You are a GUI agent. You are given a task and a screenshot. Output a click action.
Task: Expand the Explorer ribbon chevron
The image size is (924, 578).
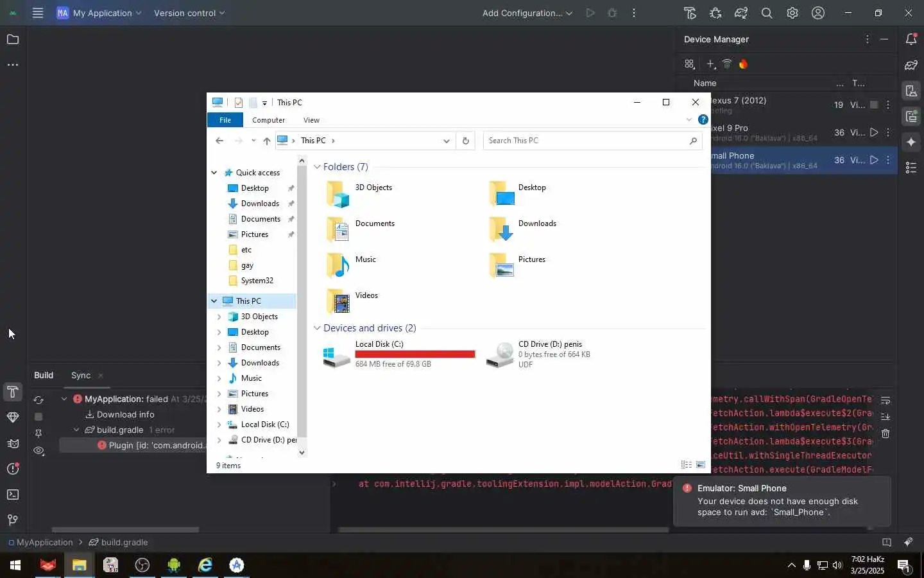click(689, 120)
